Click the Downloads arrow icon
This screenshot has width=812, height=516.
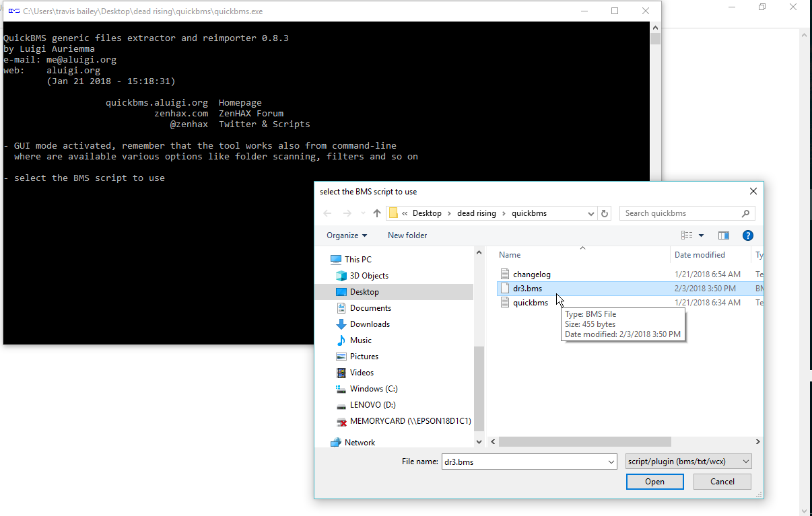tap(341, 324)
